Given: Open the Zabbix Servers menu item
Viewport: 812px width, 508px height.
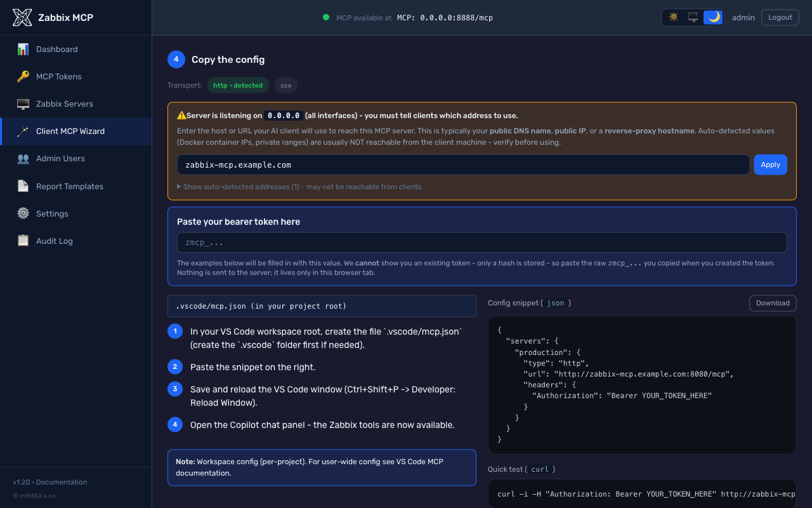Looking at the screenshot, I should [x=76, y=104].
